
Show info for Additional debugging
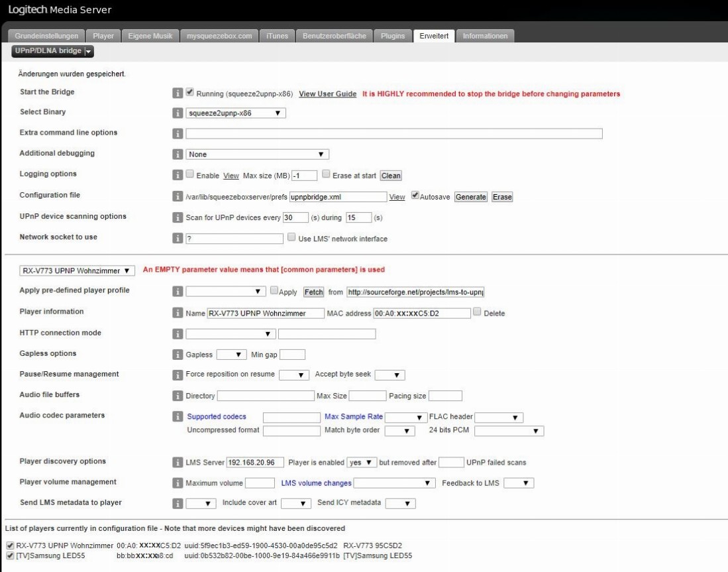pos(178,154)
